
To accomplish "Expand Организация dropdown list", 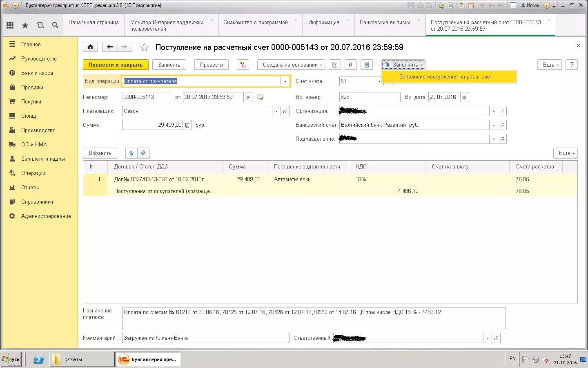I will click(494, 111).
